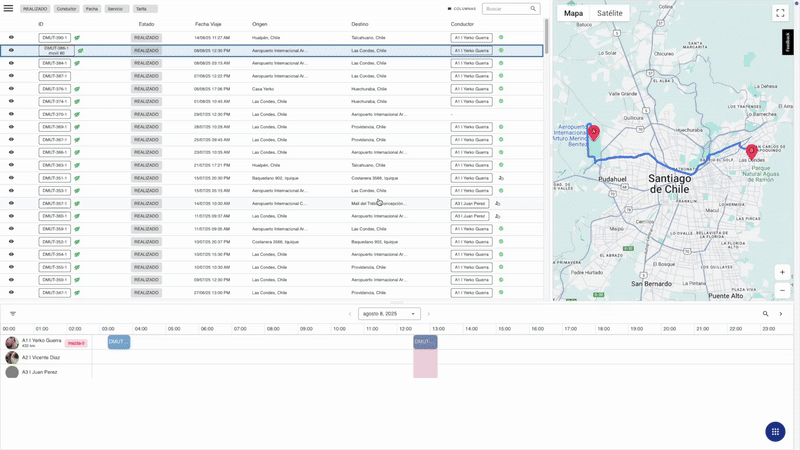Select the Mapa map tab
Screen dimensions: 800x450
tap(573, 13)
